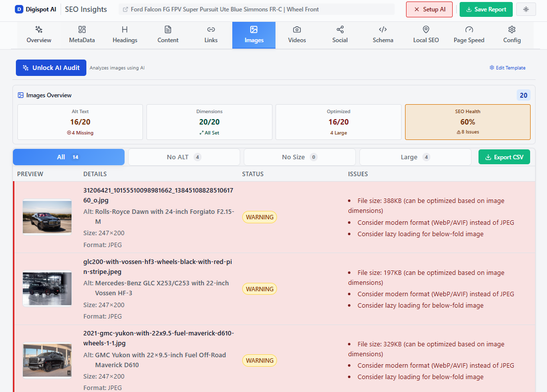The height and width of the screenshot is (392, 547).
Task: Select the Links section icon
Action: (x=210, y=30)
